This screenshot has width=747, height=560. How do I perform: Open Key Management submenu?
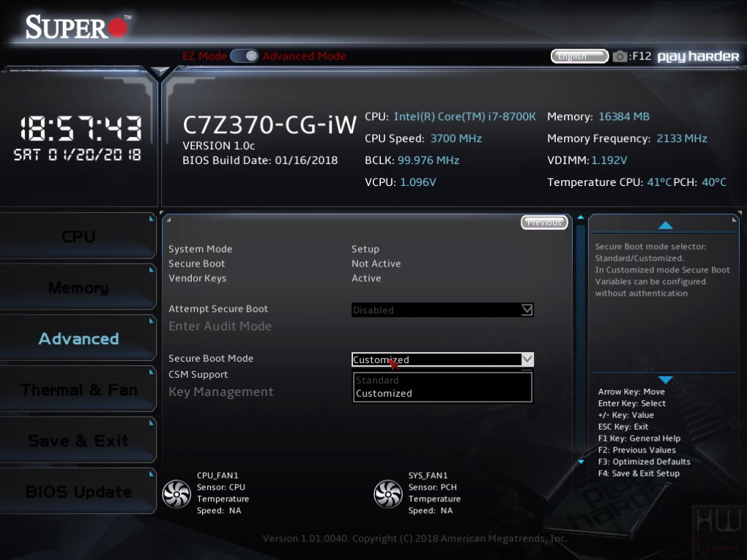(221, 392)
